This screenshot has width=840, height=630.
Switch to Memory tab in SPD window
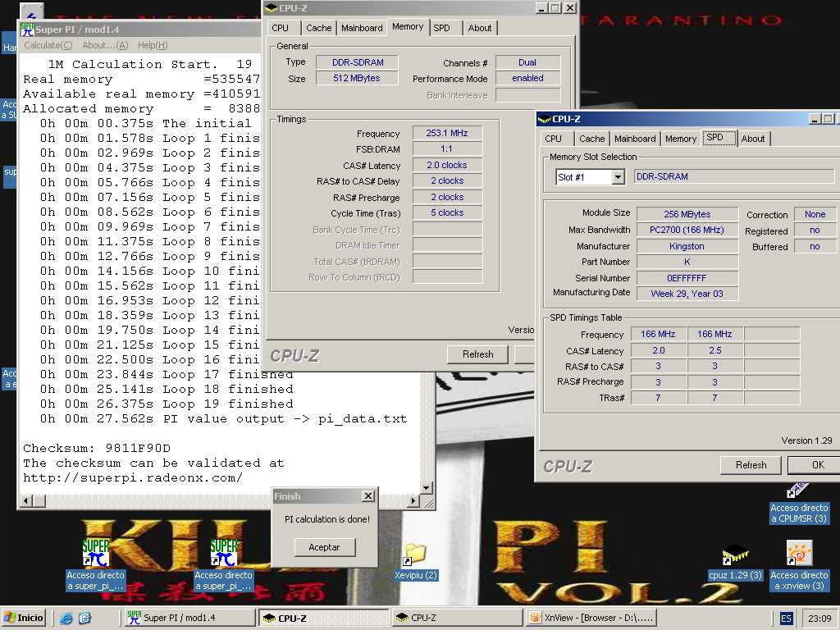click(x=681, y=139)
